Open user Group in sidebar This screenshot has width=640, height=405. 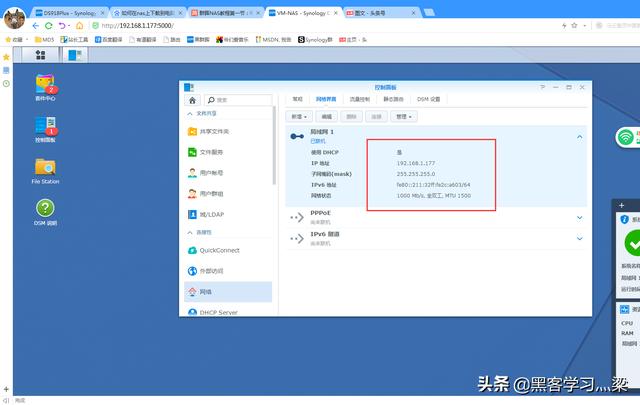[x=228, y=194]
